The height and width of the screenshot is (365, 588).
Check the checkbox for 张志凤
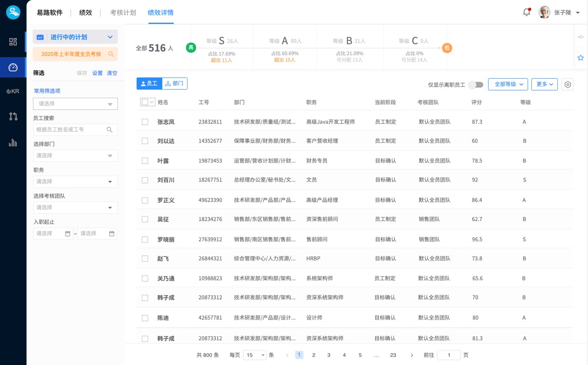[145, 122]
